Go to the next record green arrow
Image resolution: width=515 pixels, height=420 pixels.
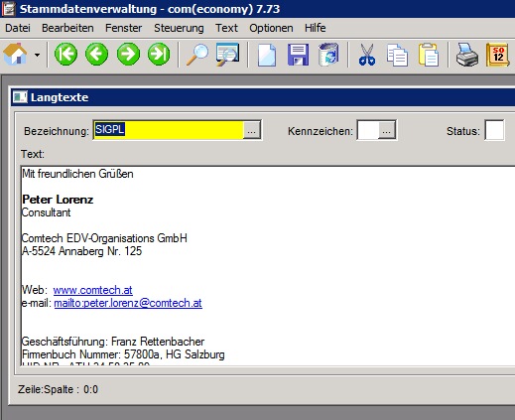[x=128, y=54]
